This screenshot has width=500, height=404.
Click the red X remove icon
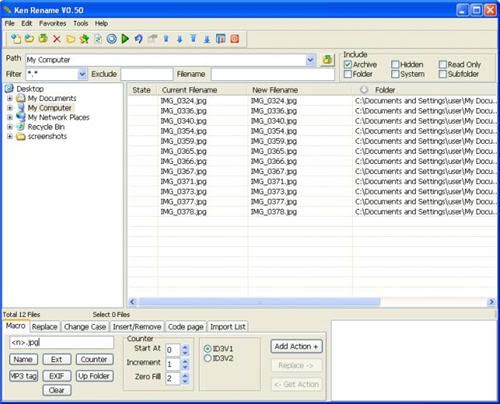(57, 39)
